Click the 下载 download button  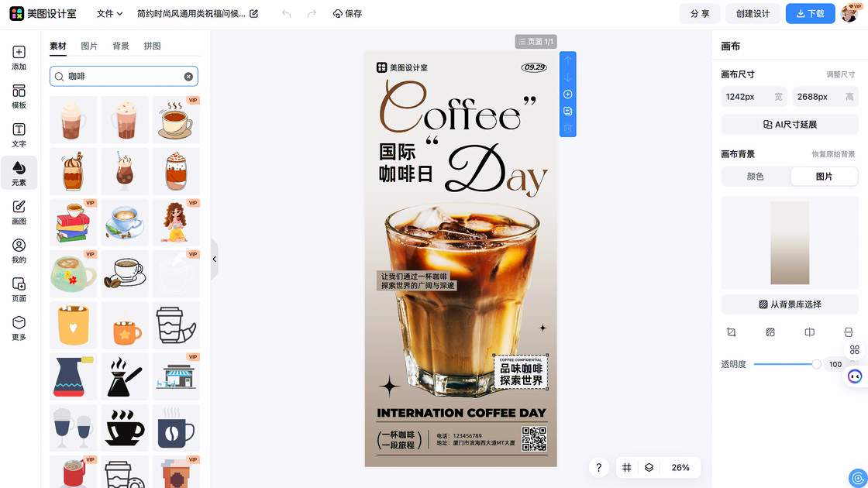[810, 14]
